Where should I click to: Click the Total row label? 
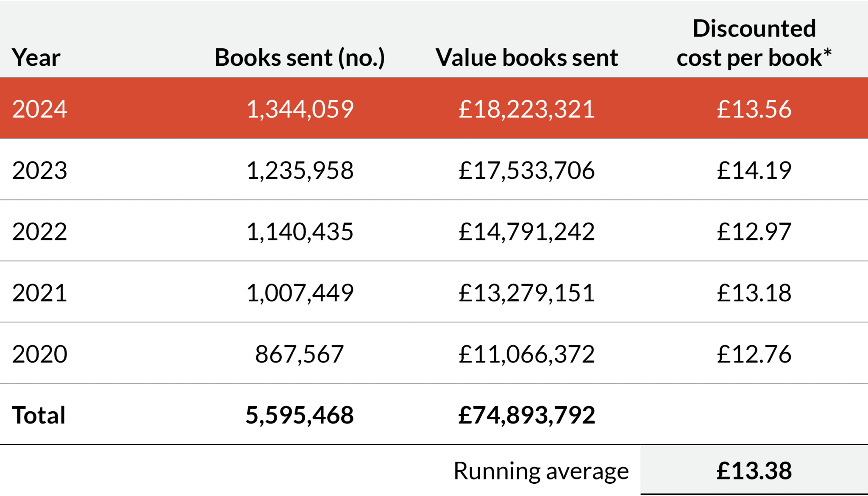39,415
